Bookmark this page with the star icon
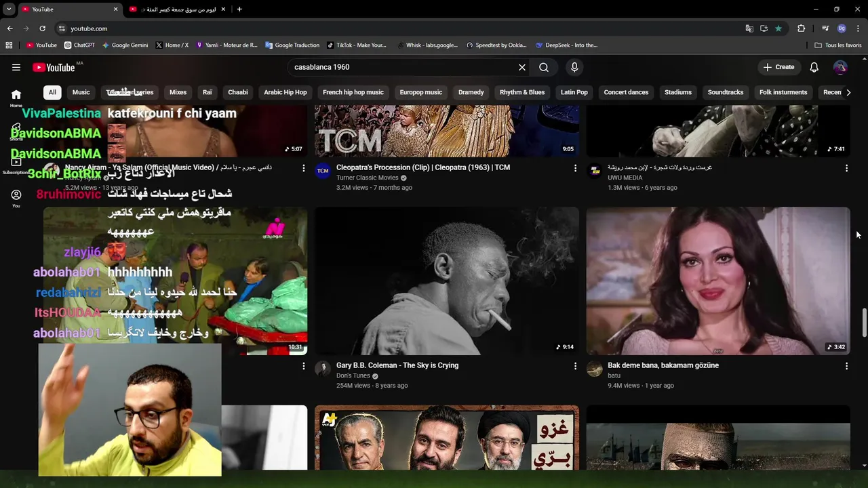This screenshot has width=868, height=488. (778, 28)
